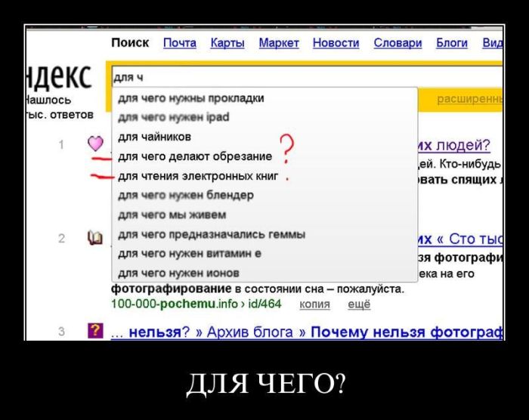The image size is (529, 420).
Task: Switch to the Карты service tab
Action: [227, 43]
